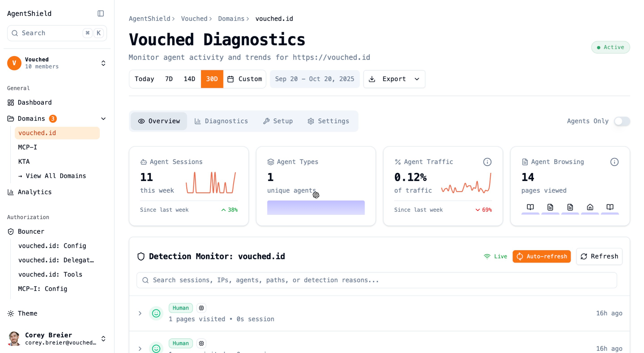The width and height of the screenshot is (644, 353).
Task: Expand the first Human session row
Action: click(140, 313)
